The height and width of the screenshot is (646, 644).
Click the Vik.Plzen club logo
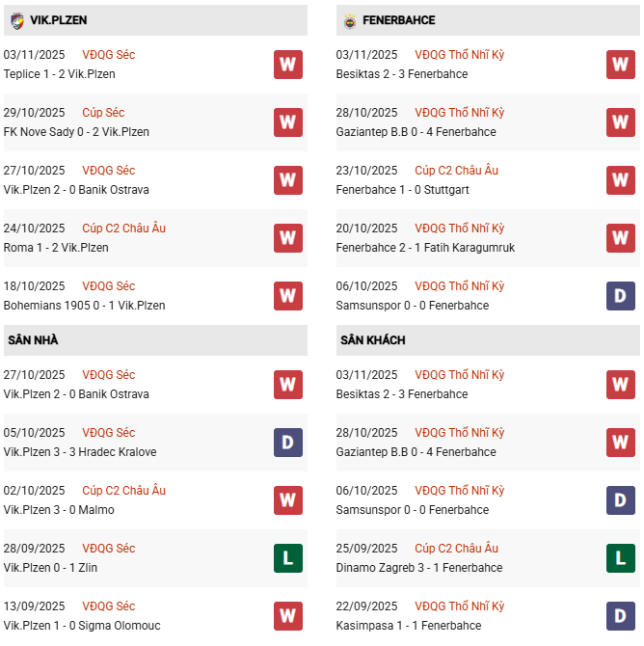[x=16, y=20]
